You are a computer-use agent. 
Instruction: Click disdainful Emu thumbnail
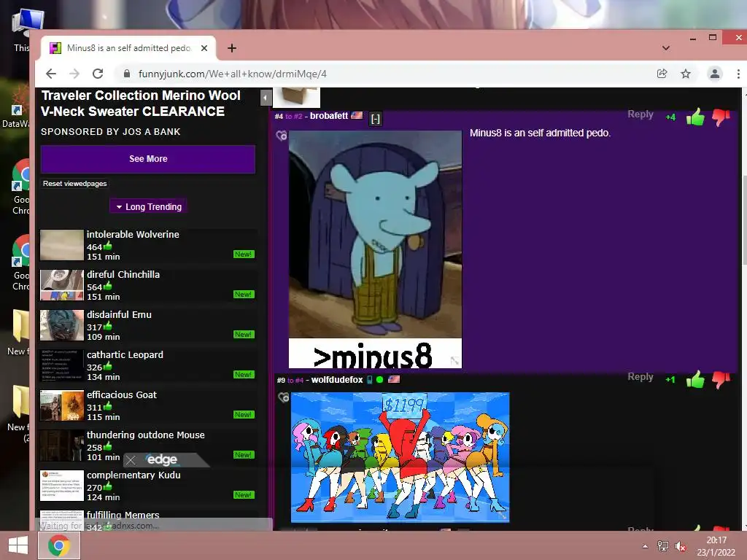click(x=62, y=324)
